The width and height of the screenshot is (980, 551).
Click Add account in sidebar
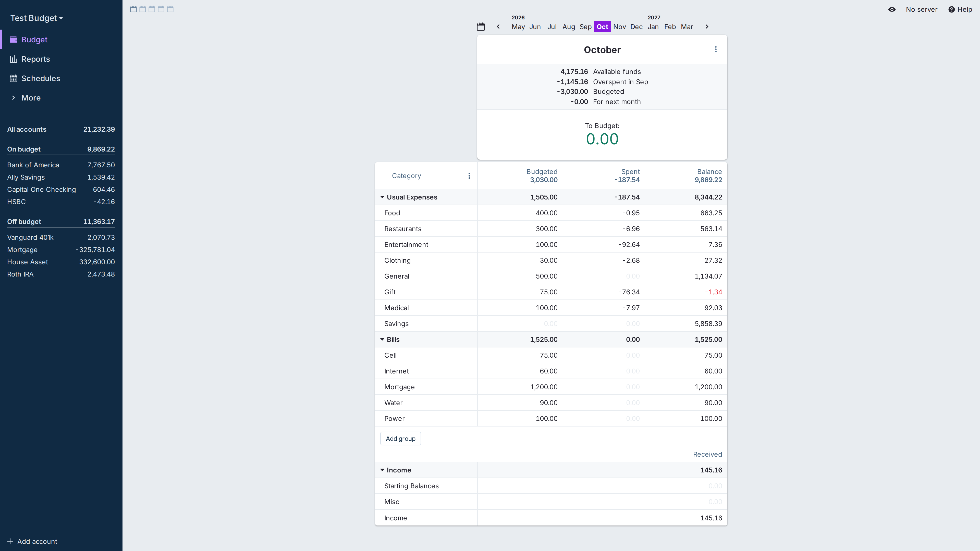click(32, 541)
